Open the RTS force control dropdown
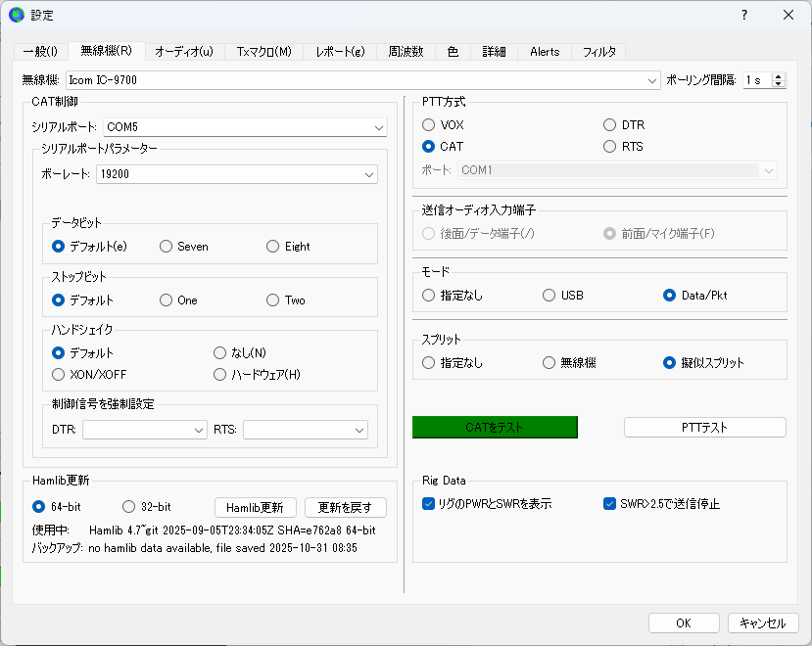Image resolution: width=812 pixels, height=646 pixels. point(306,430)
